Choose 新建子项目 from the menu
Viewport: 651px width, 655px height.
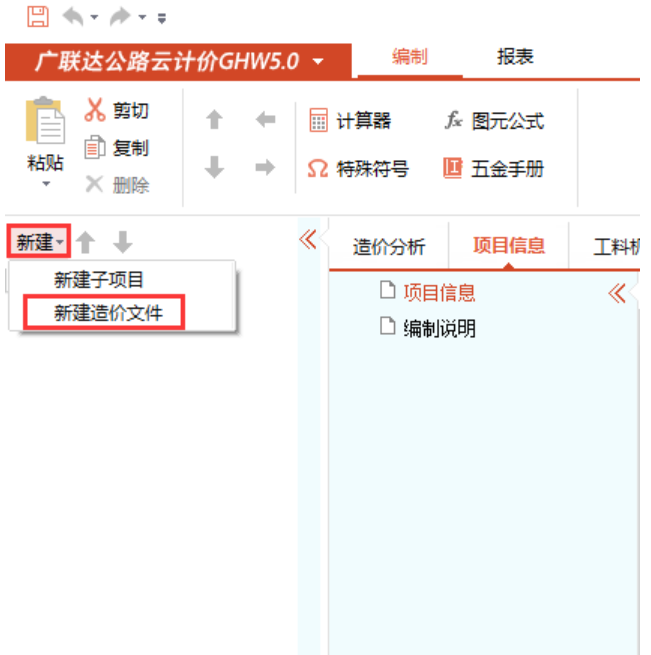(x=99, y=280)
